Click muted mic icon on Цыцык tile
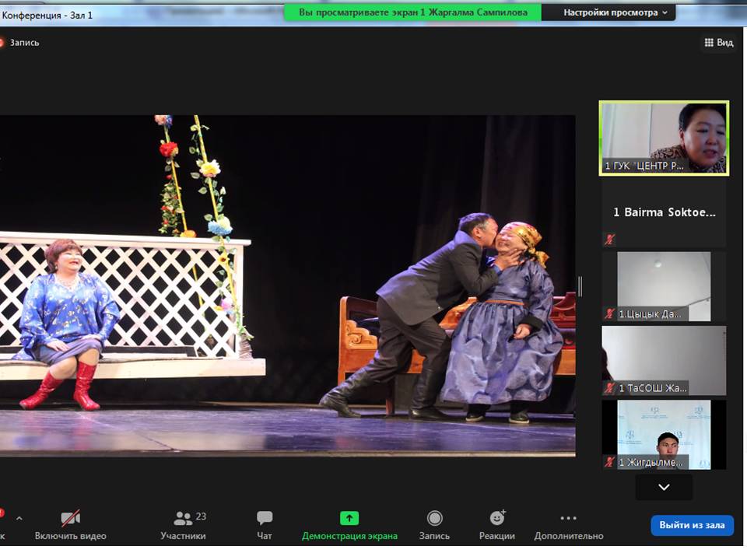The width and height of the screenshot is (747, 560). click(x=610, y=313)
